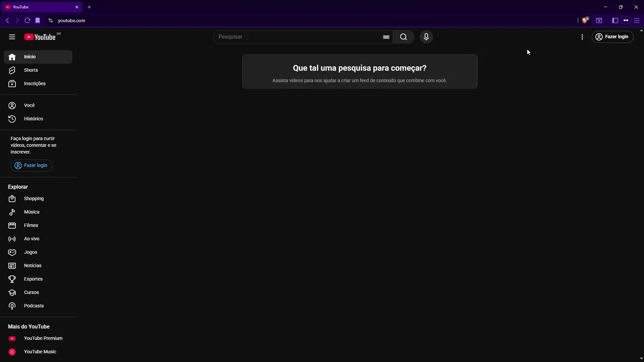
Task: Click the Ao vivo broadcast icon
Action: (x=12, y=239)
